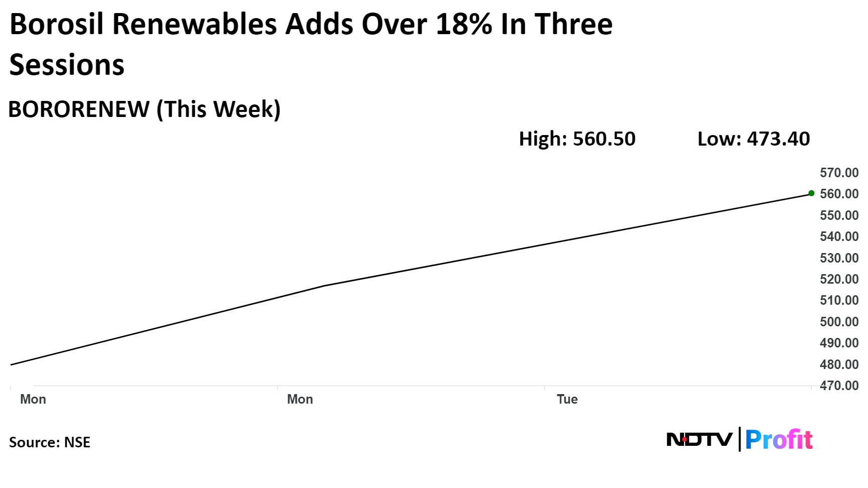Click the 570.00 y-axis label
868x488 pixels.
pos(839,173)
